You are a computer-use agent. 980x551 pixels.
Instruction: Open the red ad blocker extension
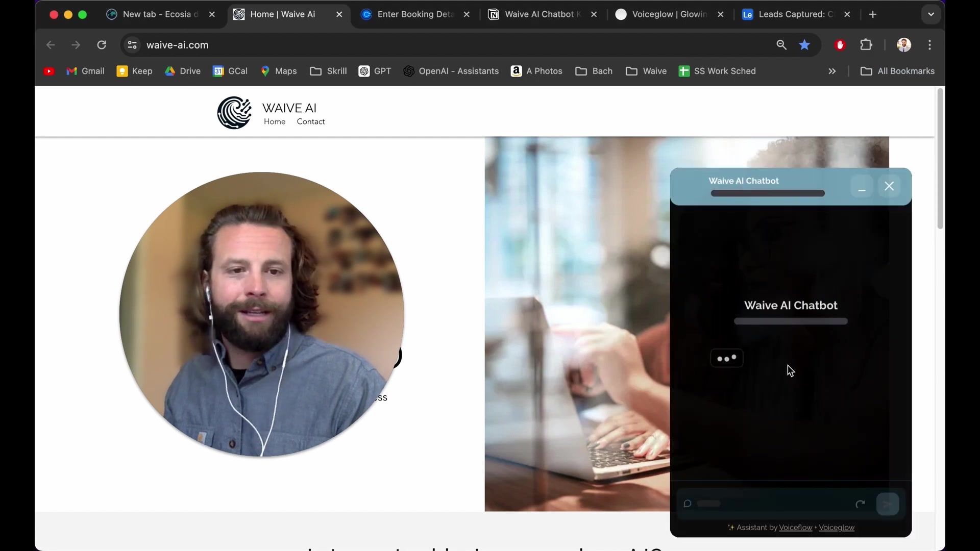coord(840,45)
